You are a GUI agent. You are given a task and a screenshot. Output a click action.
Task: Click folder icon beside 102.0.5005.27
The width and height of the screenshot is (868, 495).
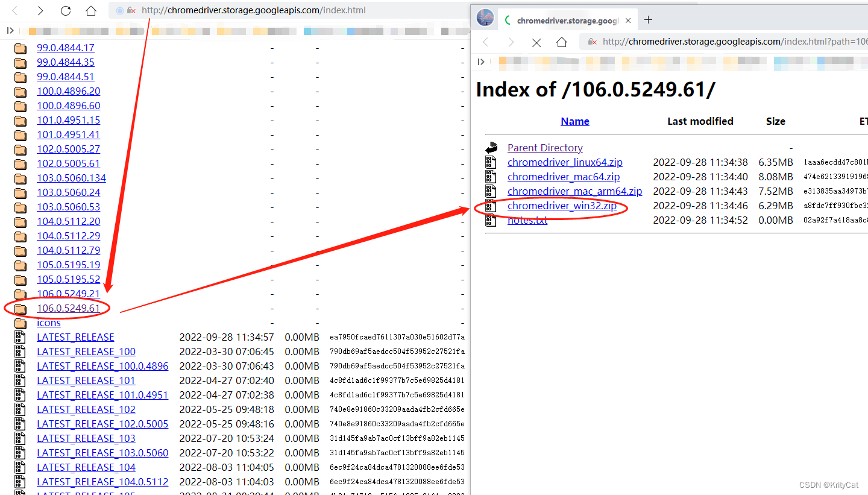[20, 150]
